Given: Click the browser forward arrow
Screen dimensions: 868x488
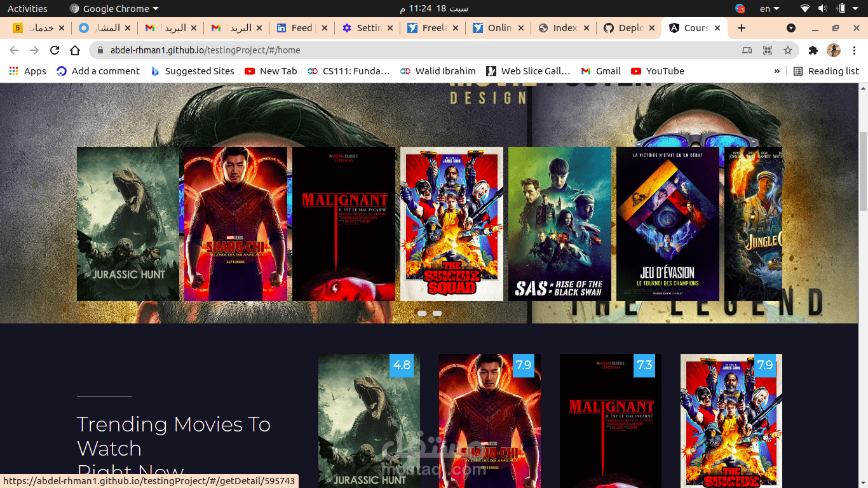Looking at the screenshot, I should [x=34, y=50].
